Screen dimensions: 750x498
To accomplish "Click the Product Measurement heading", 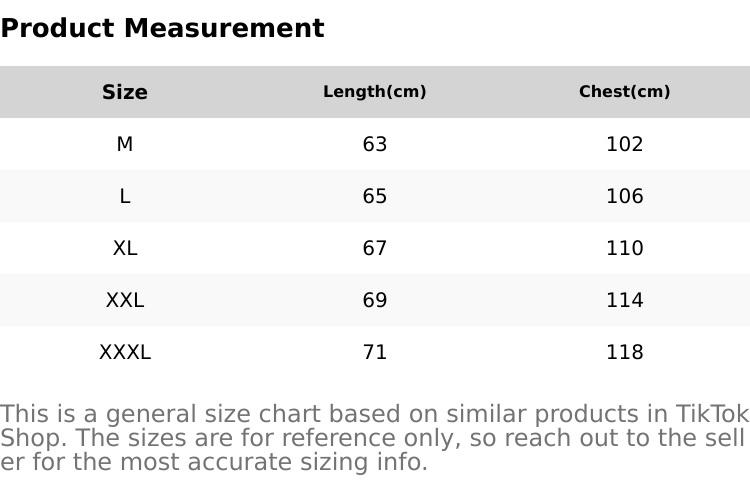I will coord(163,28).
